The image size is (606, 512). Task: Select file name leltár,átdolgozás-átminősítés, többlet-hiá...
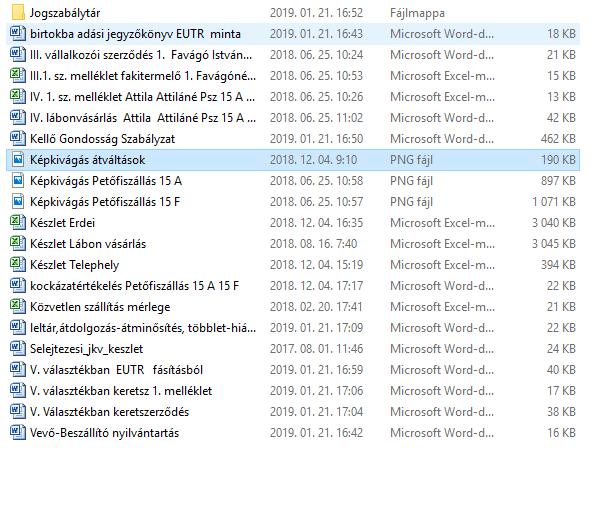143,328
